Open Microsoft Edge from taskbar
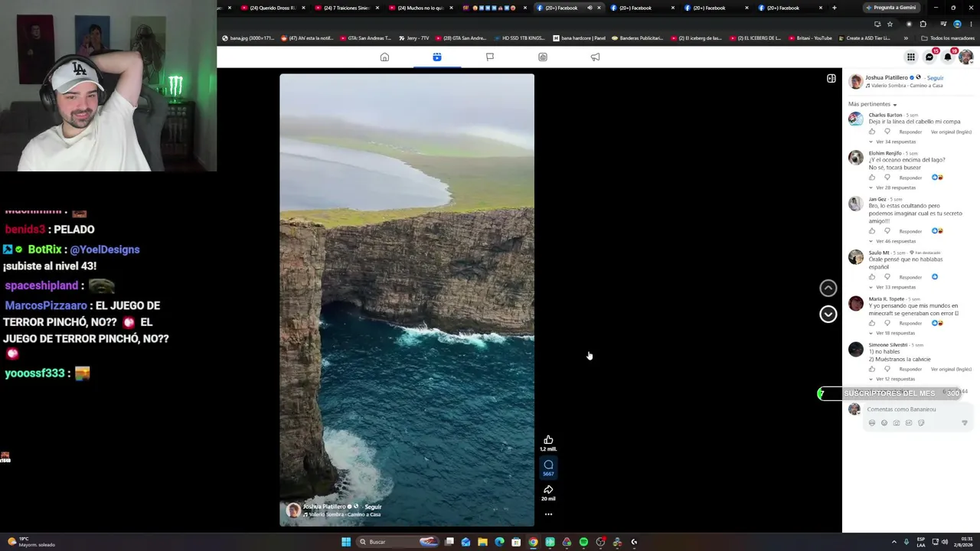Image resolution: width=980 pixels, height=551 pixels. click(499, 542)
